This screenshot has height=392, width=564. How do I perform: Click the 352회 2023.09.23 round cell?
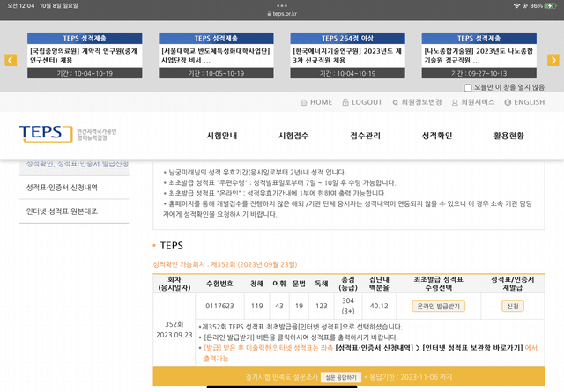click(174, 329)
